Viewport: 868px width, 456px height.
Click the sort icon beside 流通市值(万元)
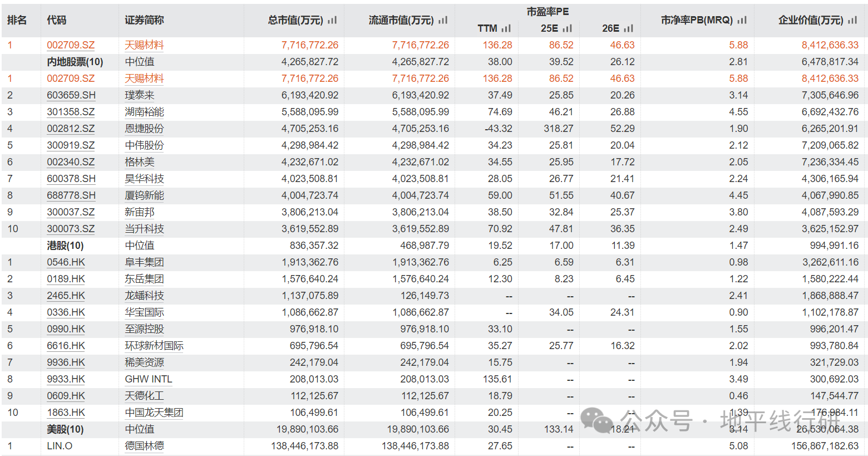pyautogui.click(x=443, y=21)
